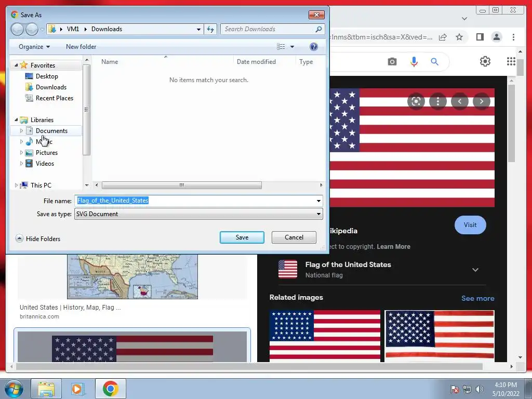Go to next image with right arrow
The width and height of the screenshot is (532, 399).
(x=482, y=101)
